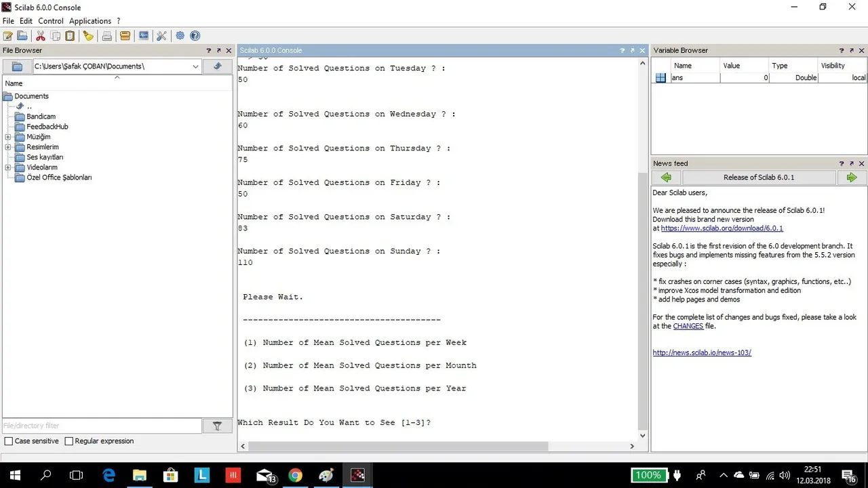
Task: Open the Edit menu
Action: (26, 21)
